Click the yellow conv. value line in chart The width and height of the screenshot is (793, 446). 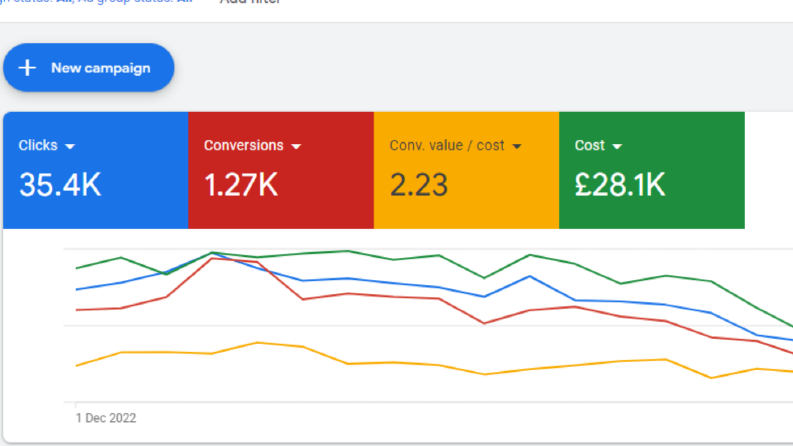tap(438, 365)
